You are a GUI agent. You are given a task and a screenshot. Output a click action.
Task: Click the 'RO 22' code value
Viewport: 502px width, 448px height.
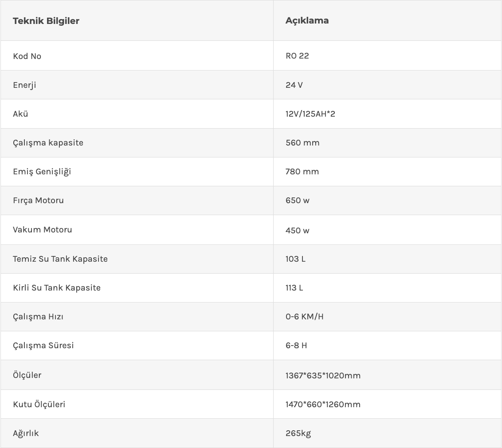point(297,56)
